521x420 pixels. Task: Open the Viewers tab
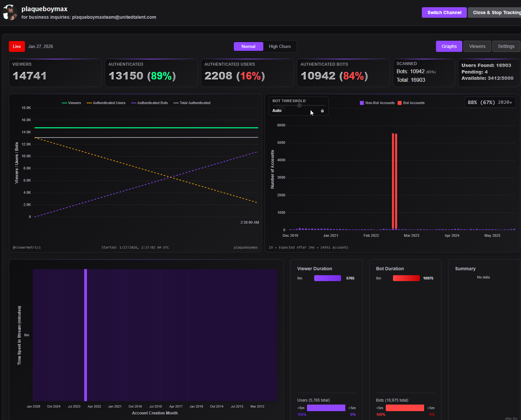(477, 46)
